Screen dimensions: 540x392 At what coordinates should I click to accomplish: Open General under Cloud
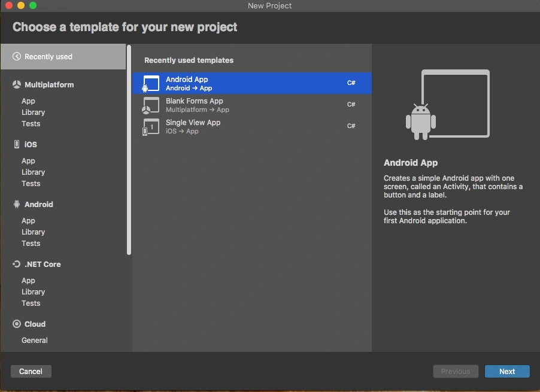point(35,341)
